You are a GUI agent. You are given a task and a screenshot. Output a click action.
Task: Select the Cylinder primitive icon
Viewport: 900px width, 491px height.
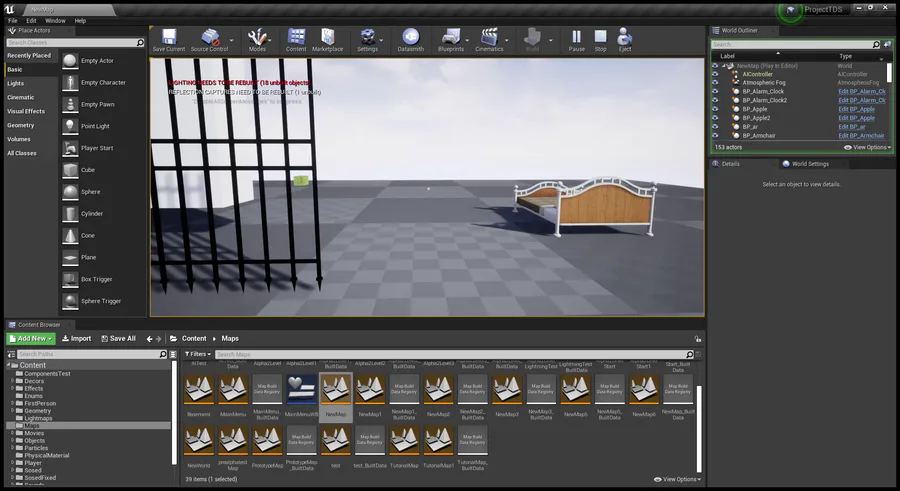click(70, 214)
